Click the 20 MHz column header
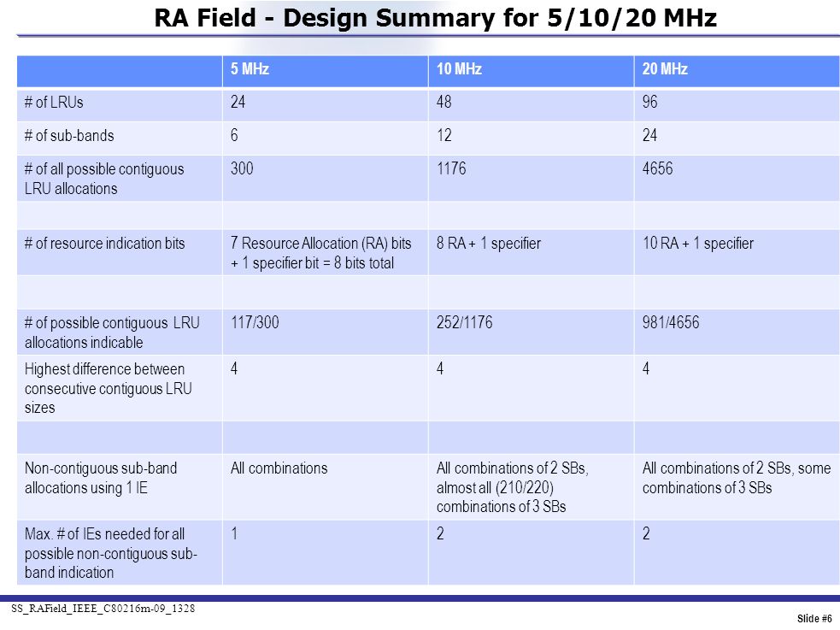The width and height of the screenshot is (840, 630). pos(737,71)
